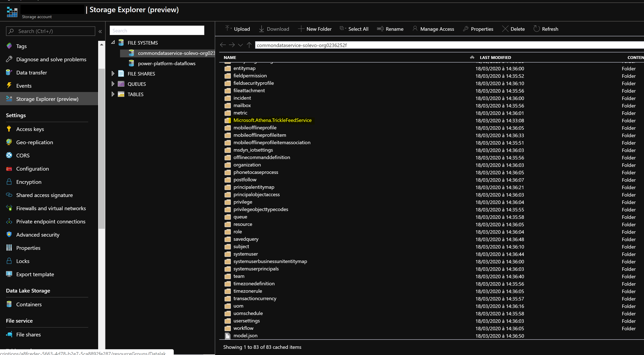Open the Microsoft.Athena.TrickleFeedService folder
Image resolution: width=644 pixels, height=355 pixels.
pos(272,120)
